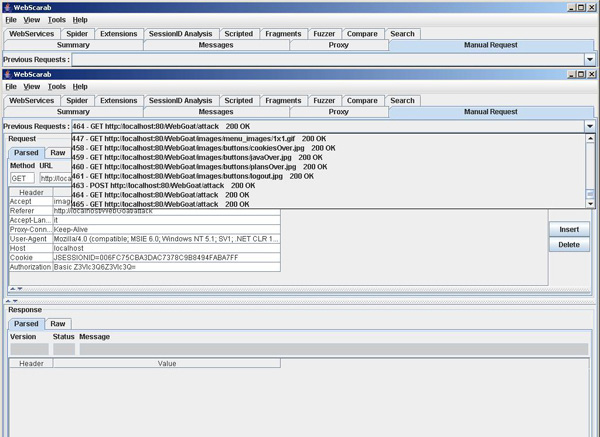Select request 461 for logout.jpg
Screen dimensions: 600x437
[329, 176]
